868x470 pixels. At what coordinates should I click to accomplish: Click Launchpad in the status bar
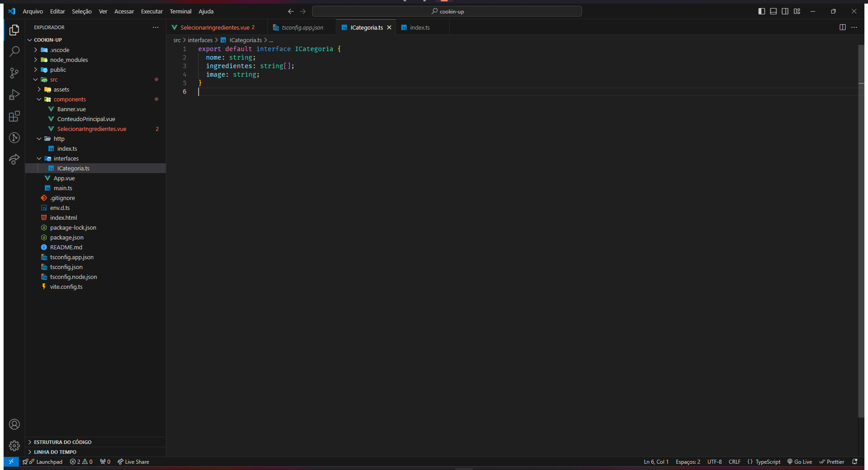43,461
